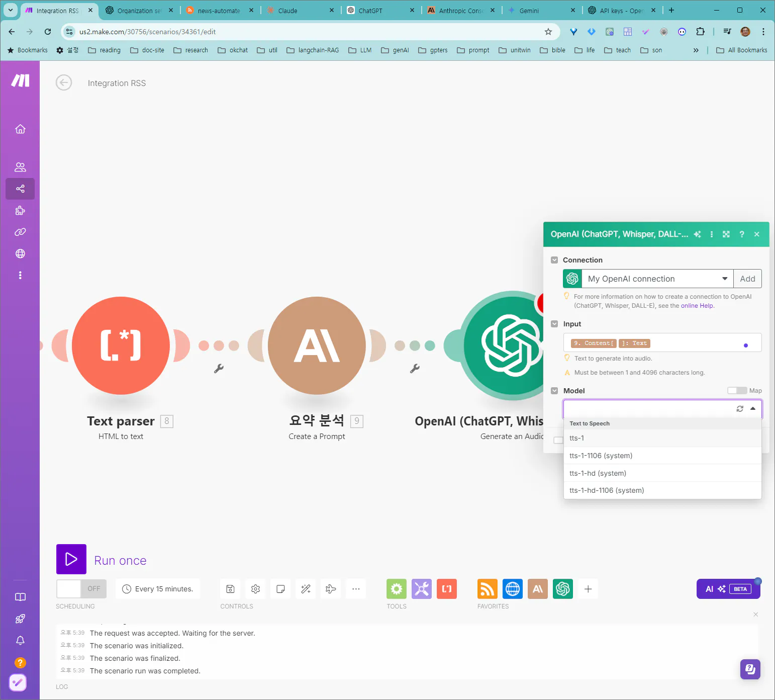Open the online Help link
The width and height of the screenshot is (775, 700).
point(697,306)
